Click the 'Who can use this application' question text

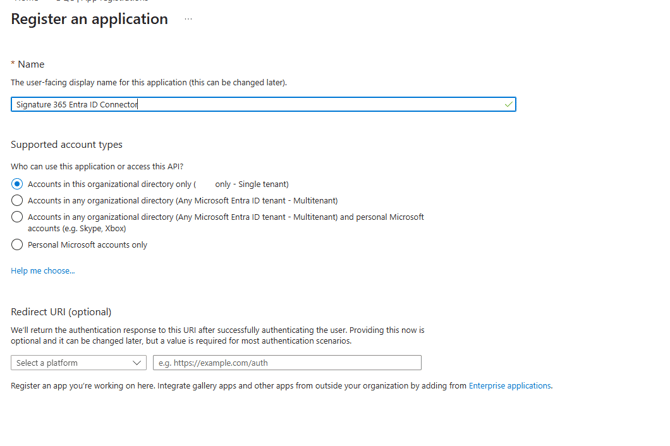97,167
